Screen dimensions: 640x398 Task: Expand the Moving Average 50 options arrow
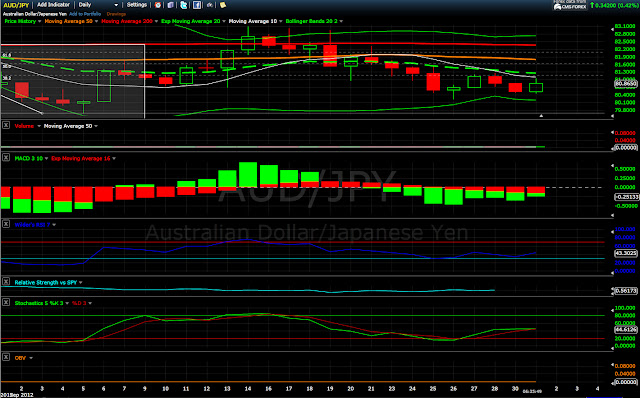(x=96, y=21)
